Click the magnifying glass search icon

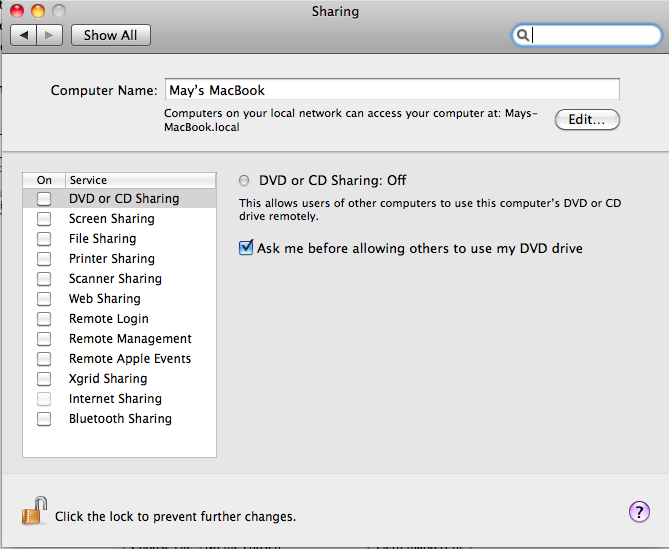[x=522, y=35]
